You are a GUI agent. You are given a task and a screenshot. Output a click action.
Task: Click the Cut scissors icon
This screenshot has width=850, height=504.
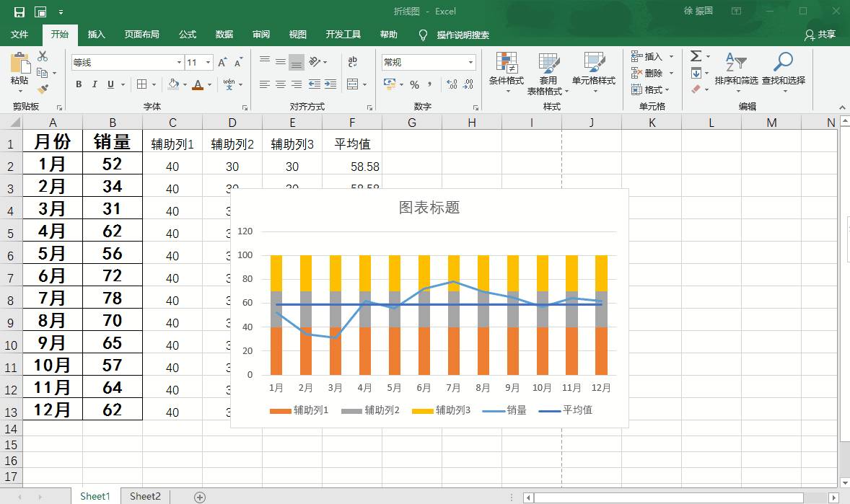coord(43,56)
